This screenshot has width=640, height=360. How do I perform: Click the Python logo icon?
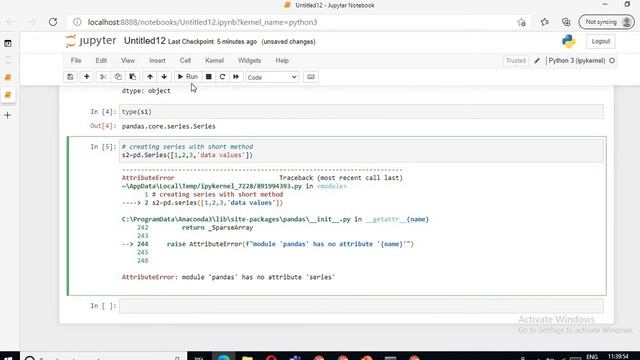[x=568, y=41]
